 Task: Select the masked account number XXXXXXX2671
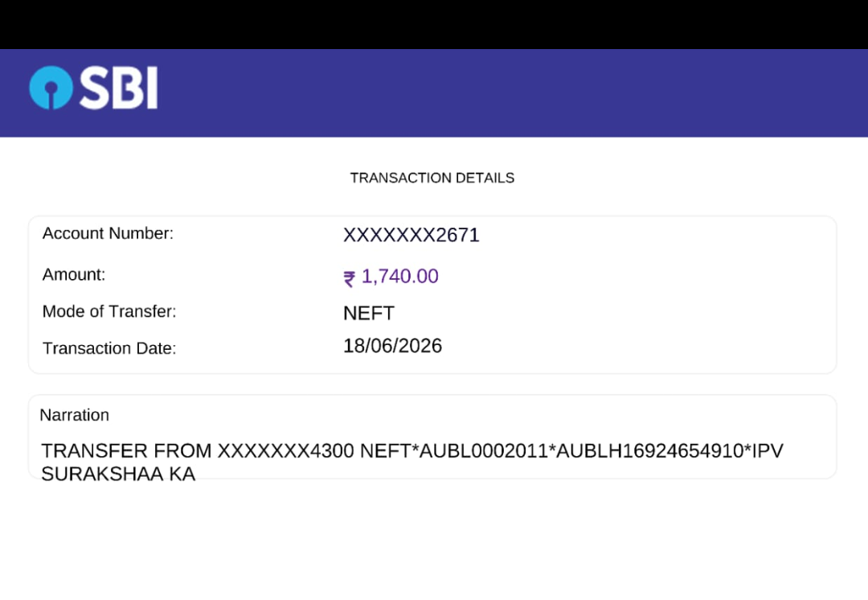pos(411,235)
